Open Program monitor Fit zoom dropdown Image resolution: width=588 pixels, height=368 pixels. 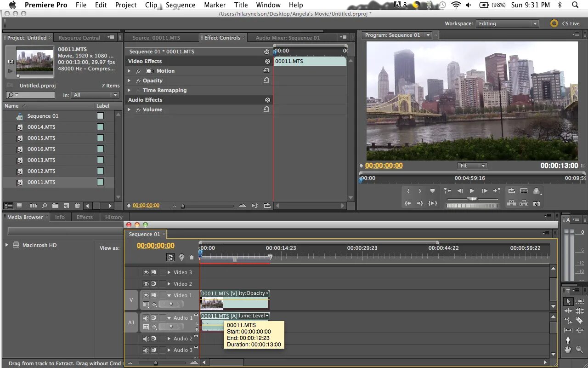[472, 166]
